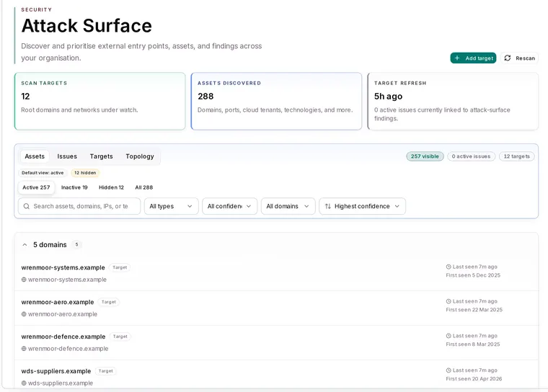Click the clock icon on wrenmoor-systems.example row
548x392 pixels.
[448, 267]
